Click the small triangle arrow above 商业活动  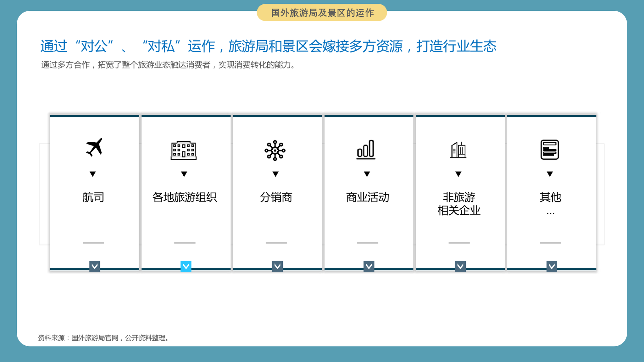pyautogui.click(x=367, y=174)
